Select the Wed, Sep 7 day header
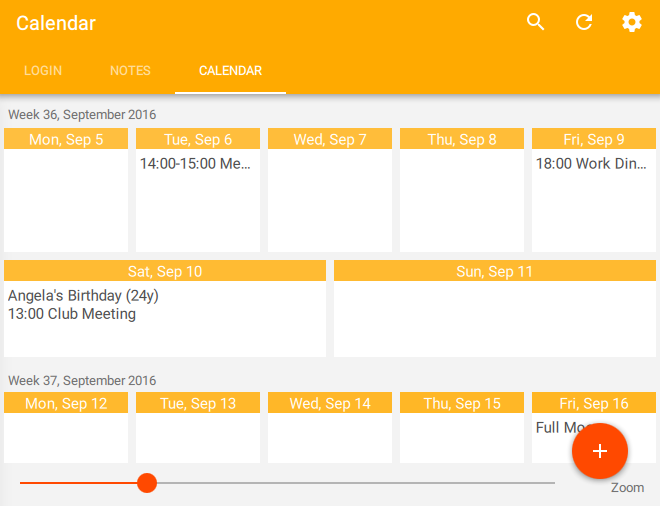 tap(330, 139)
